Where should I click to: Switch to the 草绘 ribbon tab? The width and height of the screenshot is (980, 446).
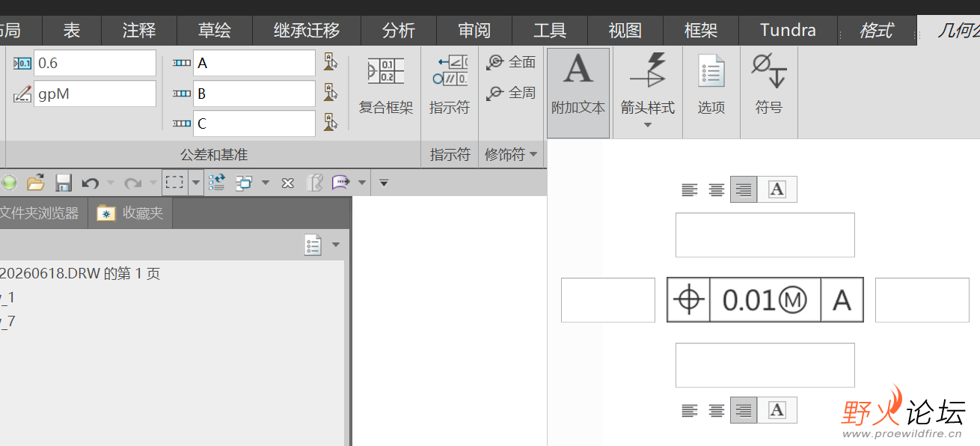pos(215,31)
